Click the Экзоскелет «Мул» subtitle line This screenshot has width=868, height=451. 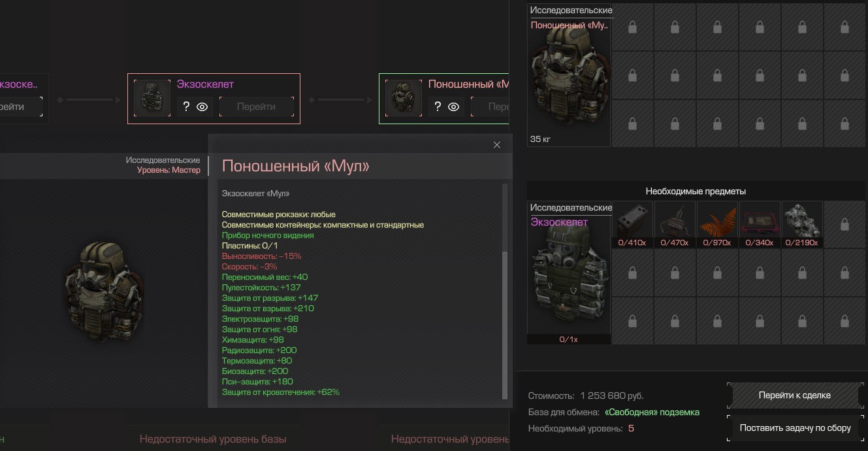[x=255, y=193]
